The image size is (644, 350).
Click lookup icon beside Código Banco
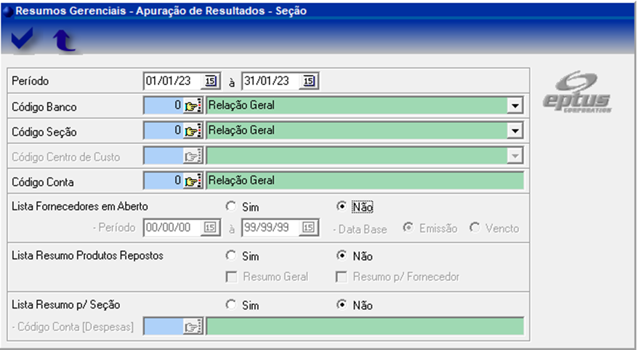(x=193, y=106)
